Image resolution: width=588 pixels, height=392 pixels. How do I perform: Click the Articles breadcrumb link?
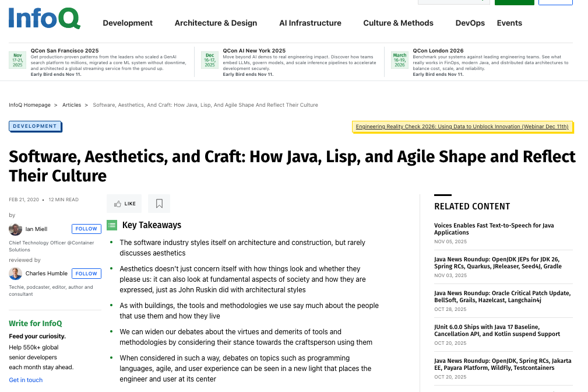72,105
